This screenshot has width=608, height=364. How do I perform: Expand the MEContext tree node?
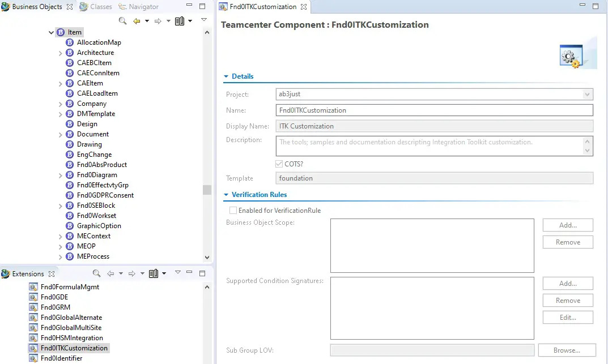pyautogui.click(x=61, y=237)
